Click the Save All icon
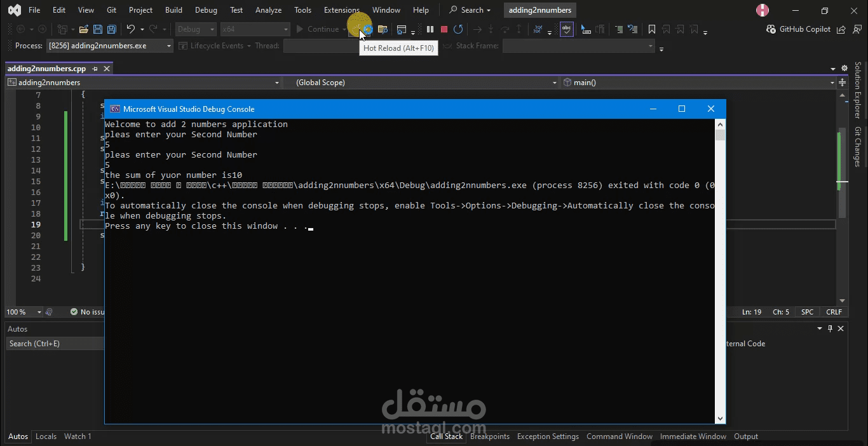 pyautogui.click(x=112, y=29)
